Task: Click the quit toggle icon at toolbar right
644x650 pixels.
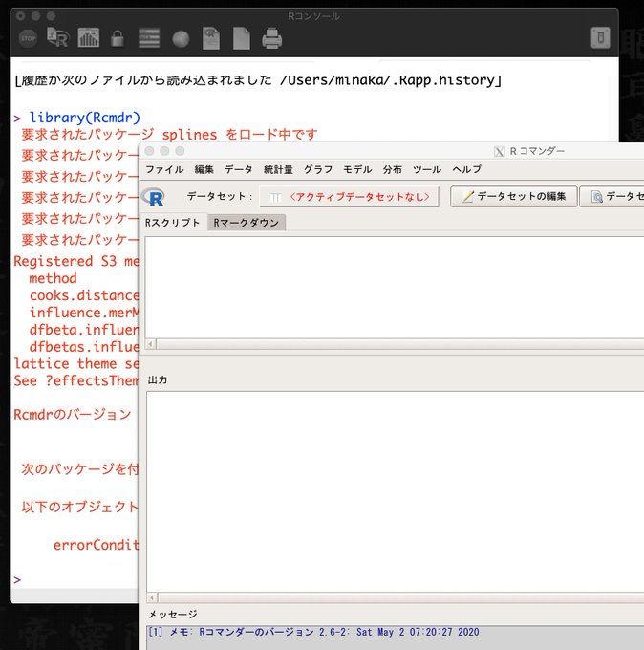Action: coord(600,37)
